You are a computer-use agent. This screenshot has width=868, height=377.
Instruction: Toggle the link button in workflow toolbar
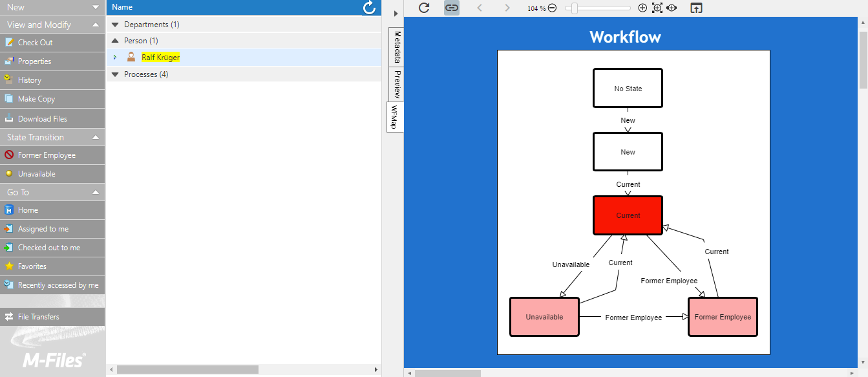tap(451, 8)
